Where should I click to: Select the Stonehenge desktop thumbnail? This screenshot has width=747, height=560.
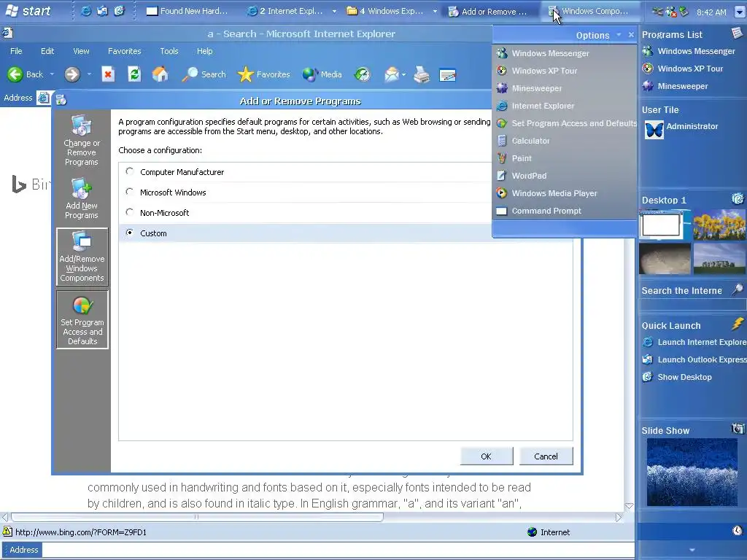[x=719, y=259]
